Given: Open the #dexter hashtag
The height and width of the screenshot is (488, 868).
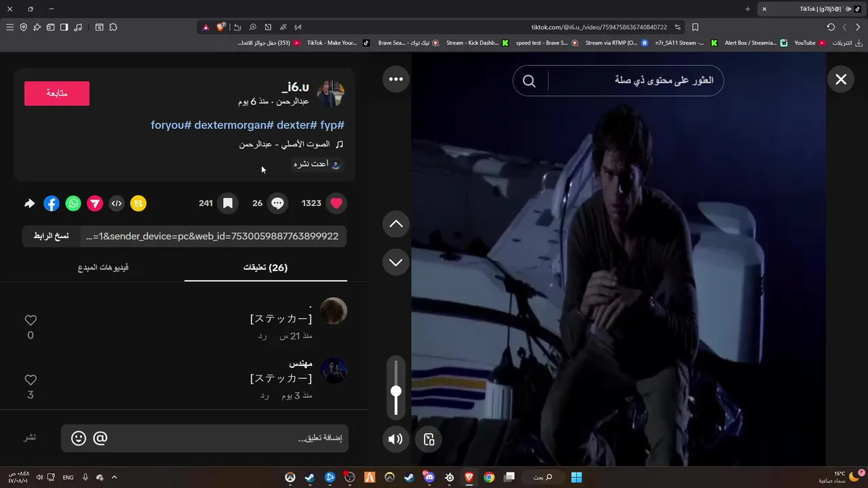Looking at the screenshot, I should [296, 125].
